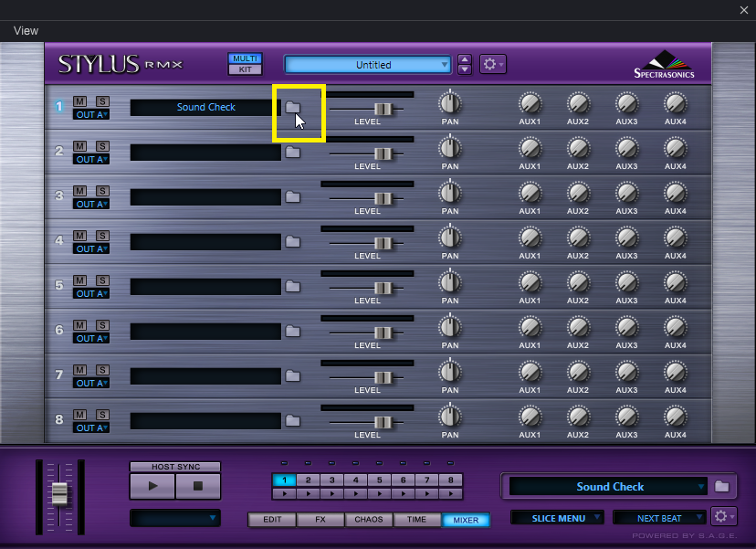Open the folder browser for part 3
This screenshot has width=756, height=549.
(293, 196)
